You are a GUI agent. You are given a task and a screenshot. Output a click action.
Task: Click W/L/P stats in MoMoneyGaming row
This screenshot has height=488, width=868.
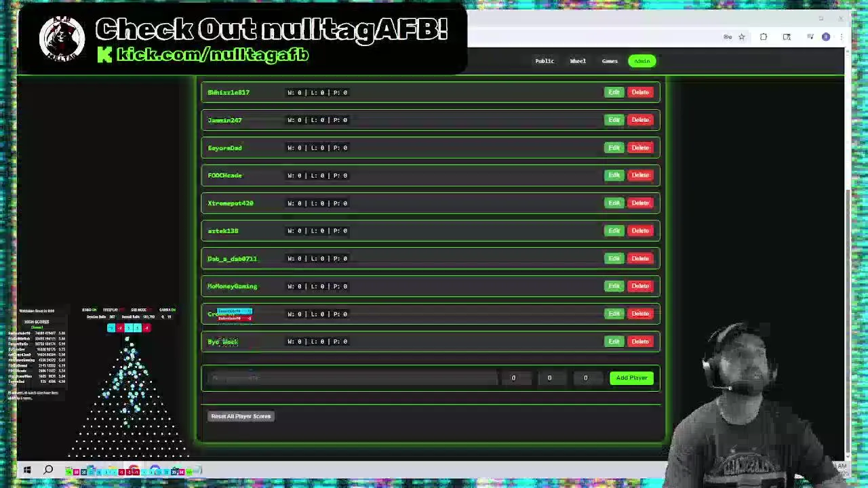click(317, 286)
